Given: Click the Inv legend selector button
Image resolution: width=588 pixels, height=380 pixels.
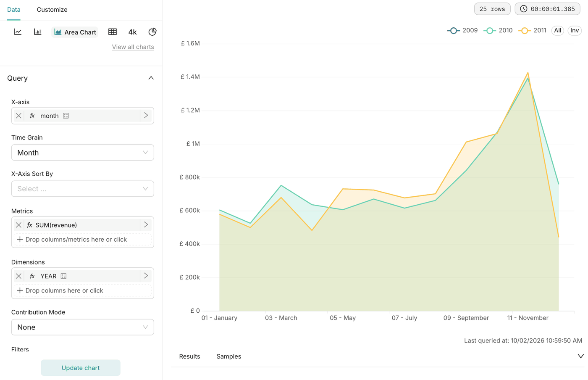Looking at the screenshot, I should point(575,30).
